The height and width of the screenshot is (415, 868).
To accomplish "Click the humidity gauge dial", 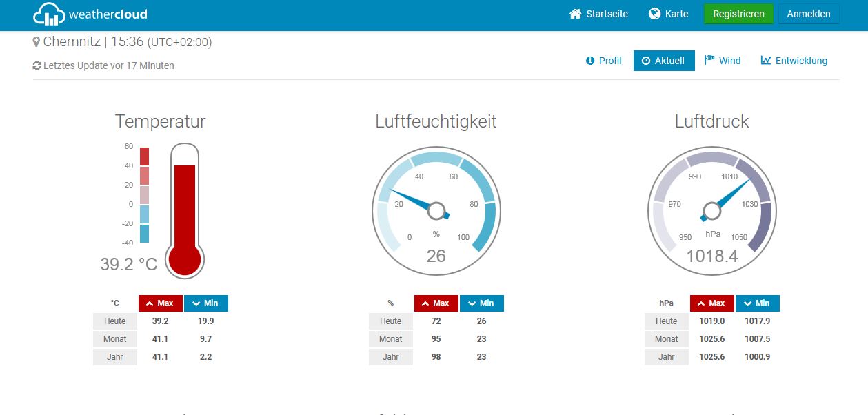I will click(x=436, y=209).
